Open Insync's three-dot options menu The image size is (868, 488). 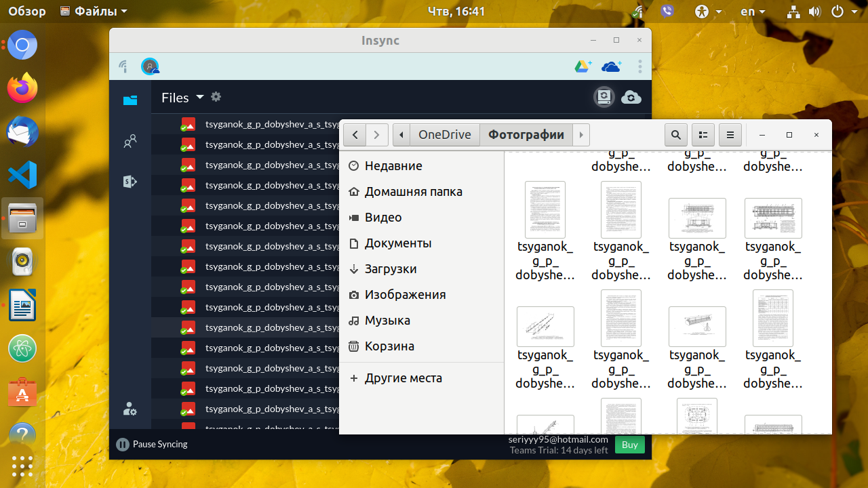click(640, 66)
